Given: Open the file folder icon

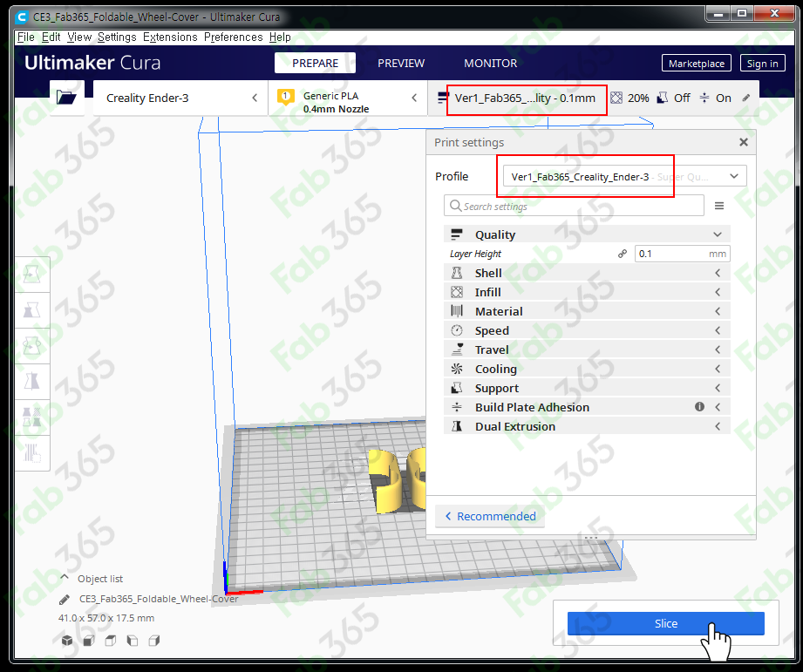Looking at the screenshot, I should tap(66, 98).
